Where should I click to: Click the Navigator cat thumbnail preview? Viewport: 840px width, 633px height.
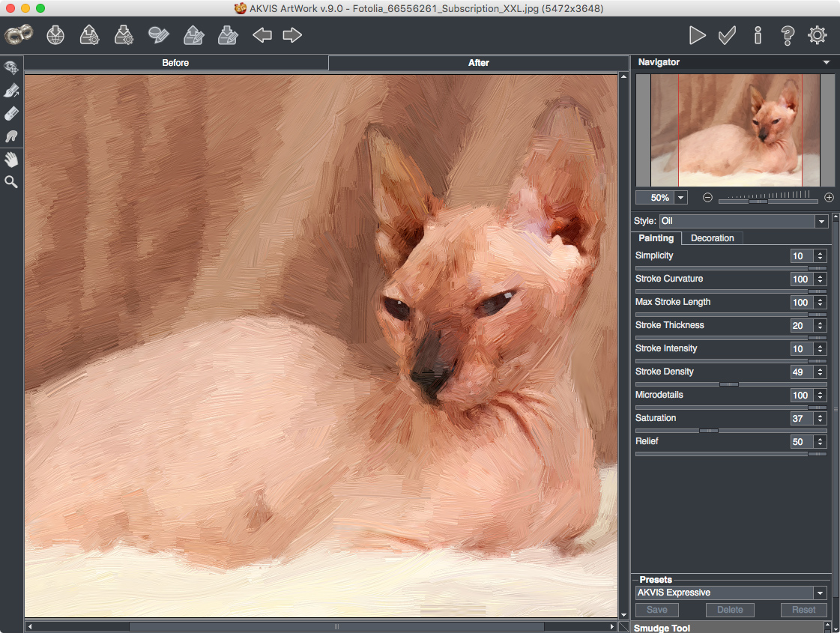(x=734, y=130)
